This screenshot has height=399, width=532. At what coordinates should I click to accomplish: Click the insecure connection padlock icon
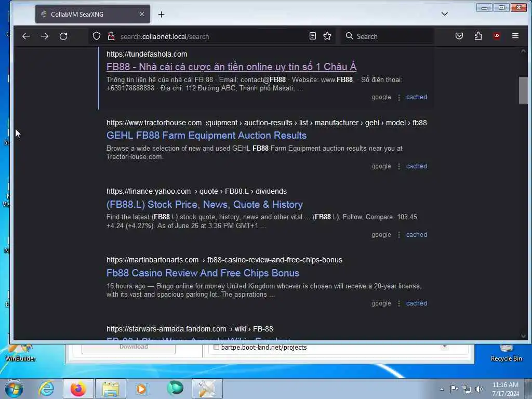click(x=111, y=36)
